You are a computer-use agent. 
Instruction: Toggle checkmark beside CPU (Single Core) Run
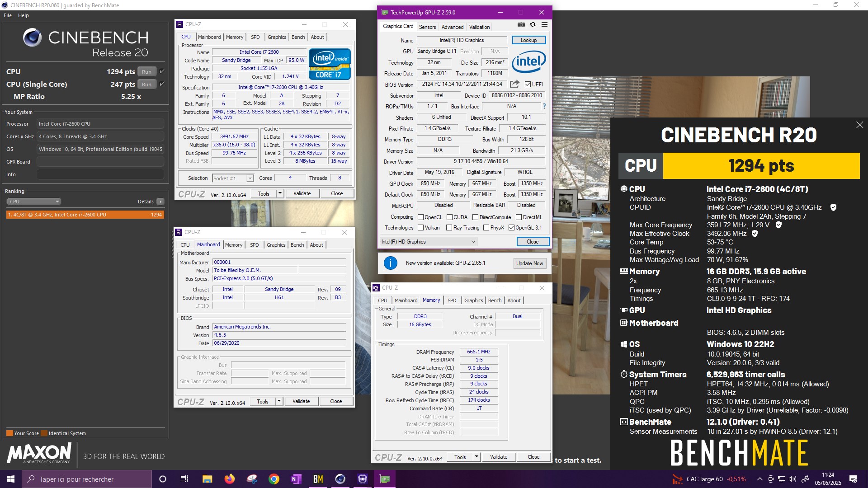point(162,84)
